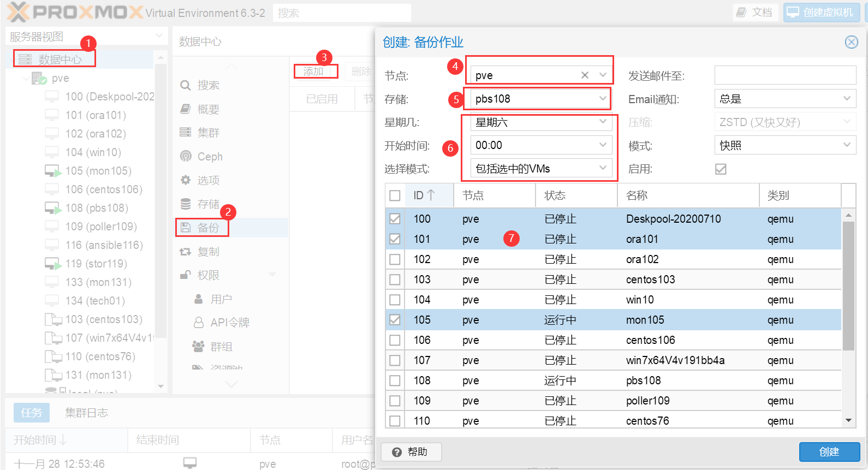Image resolution: width=868 pixels, height=470 pixels.
Task: Click the database icon beside 存储
Action: 186,204
